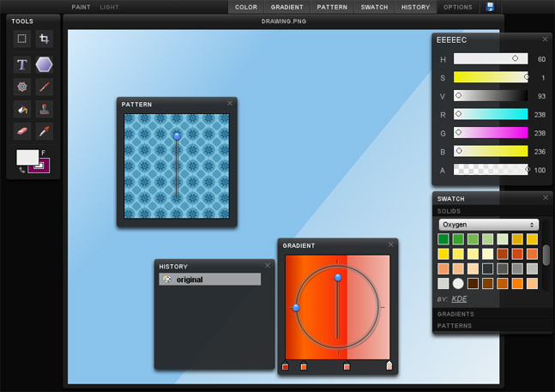Toggle the Swatch panel tab
Screen dimensions: 555x392
[375, 7]
